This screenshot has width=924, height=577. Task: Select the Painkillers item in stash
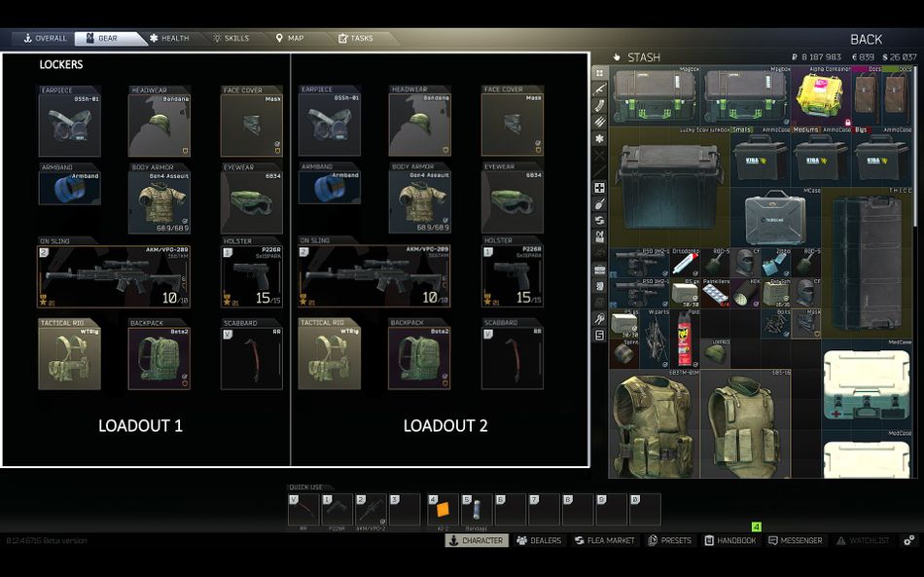[x=715, y=293]
